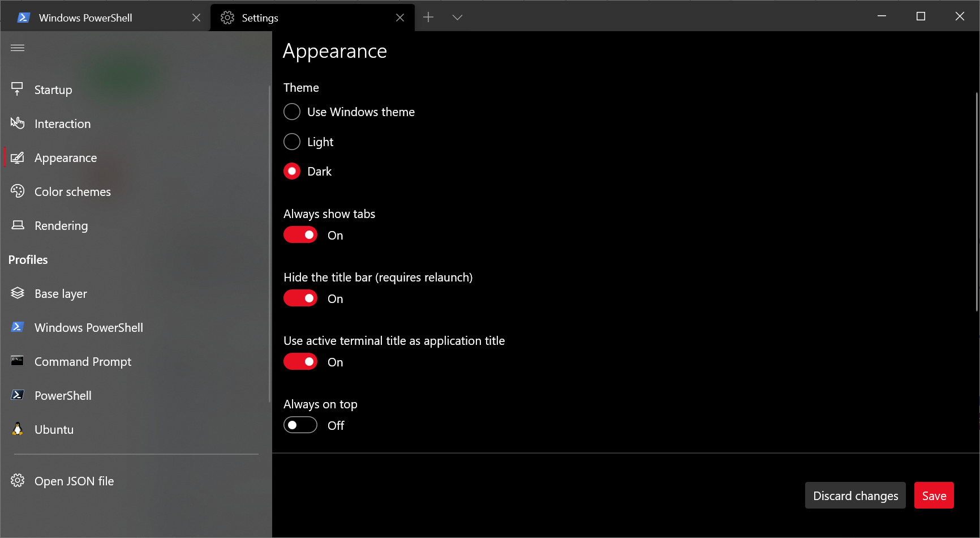Screen dimensions: 980x538
Task: Click the Startup icon in sidebar
Action: click(18, 89)
